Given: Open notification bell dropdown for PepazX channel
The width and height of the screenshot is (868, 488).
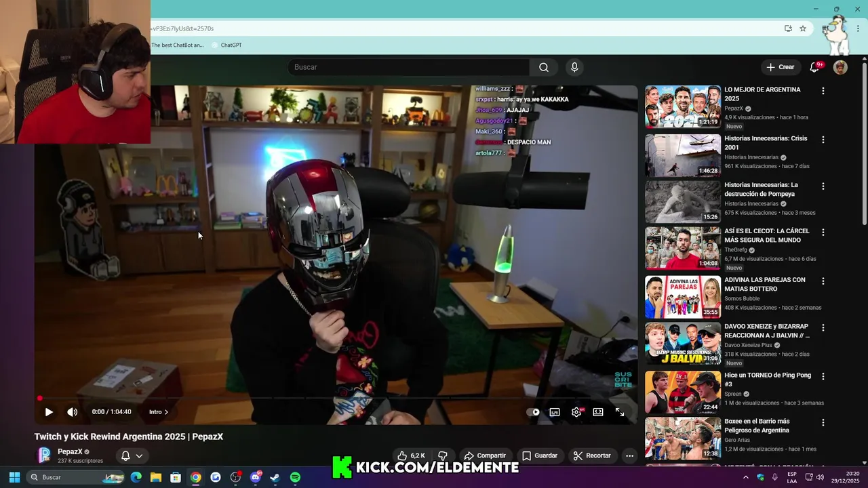Looking at the screenshot, I should pyautogui.click(x=132, y=456).
